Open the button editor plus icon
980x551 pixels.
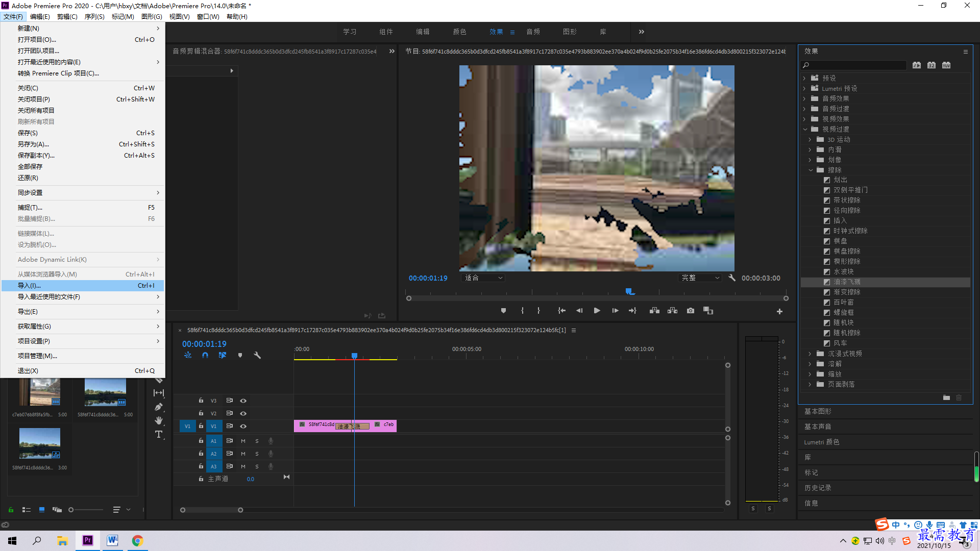point(779,311)
